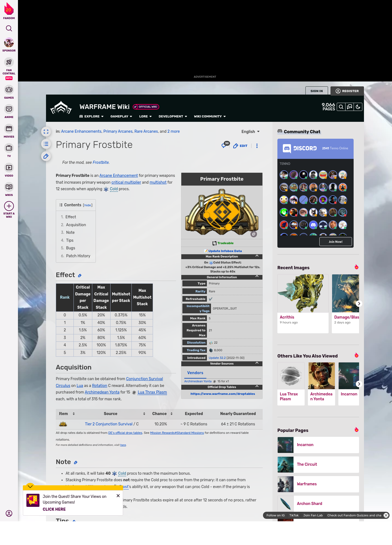The image size is (392, 545).
Task: Click the Sign In button
Action: [317, 91]
